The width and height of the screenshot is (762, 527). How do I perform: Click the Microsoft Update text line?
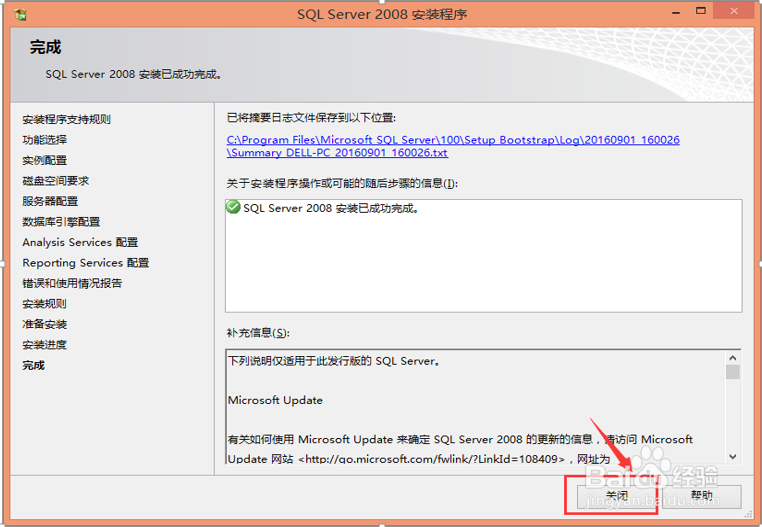tap(275, 400)
